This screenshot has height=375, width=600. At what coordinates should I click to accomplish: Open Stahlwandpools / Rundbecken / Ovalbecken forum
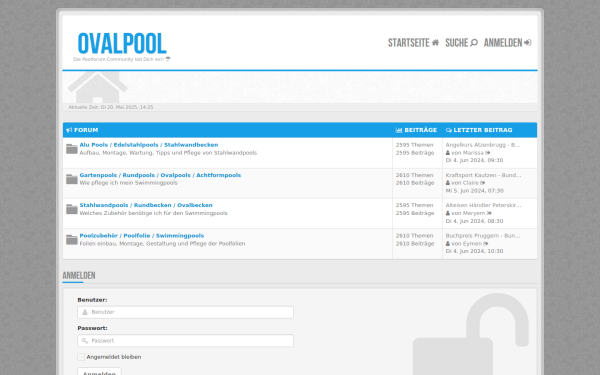point(146,205)
